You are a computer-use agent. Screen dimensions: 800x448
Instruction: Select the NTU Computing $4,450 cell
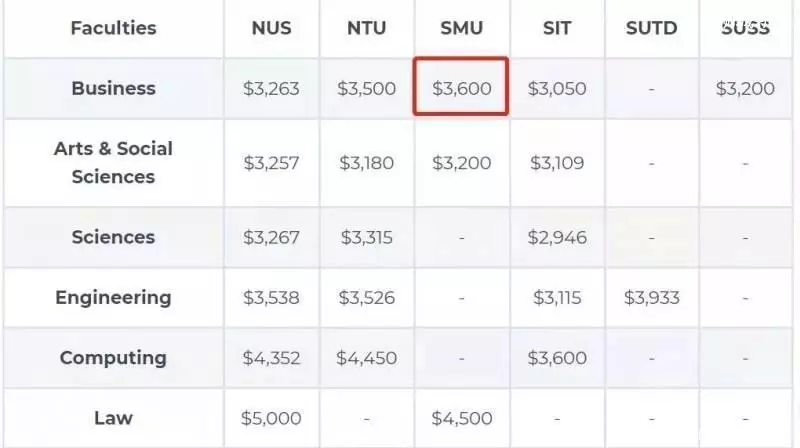click(366, 358)
